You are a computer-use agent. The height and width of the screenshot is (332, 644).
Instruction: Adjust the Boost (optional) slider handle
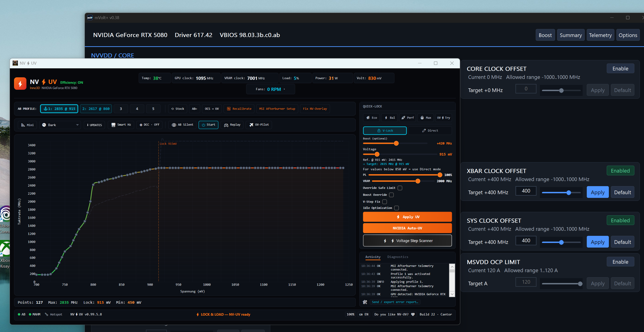[396, 143]
